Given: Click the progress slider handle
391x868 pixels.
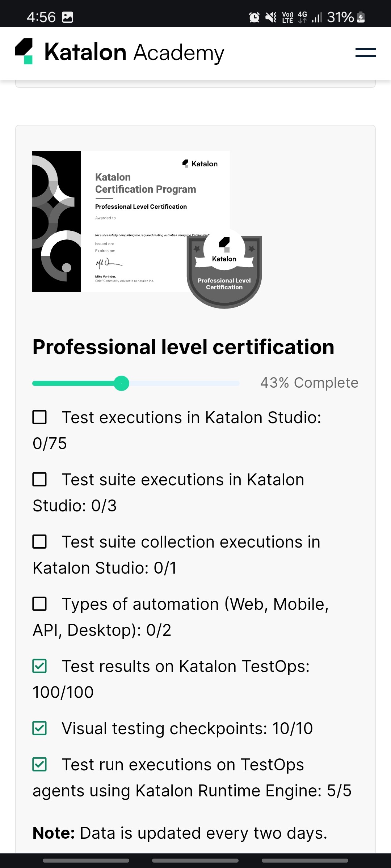Looking at the screenshot, I should point(122,383).
